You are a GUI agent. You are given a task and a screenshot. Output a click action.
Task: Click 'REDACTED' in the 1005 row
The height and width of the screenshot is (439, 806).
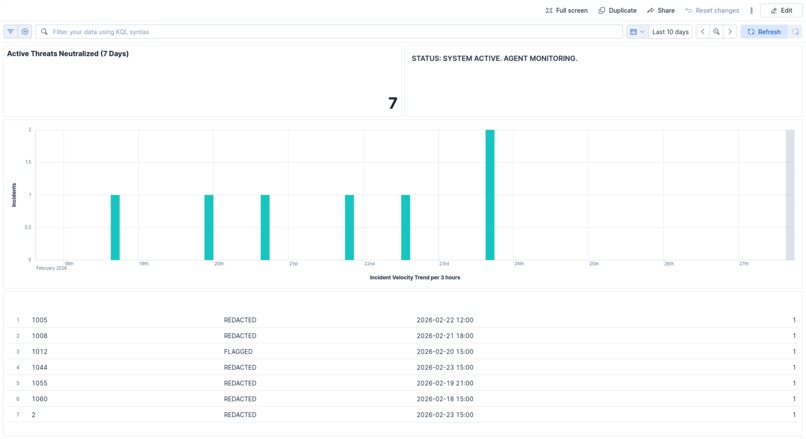click(240, 320)
